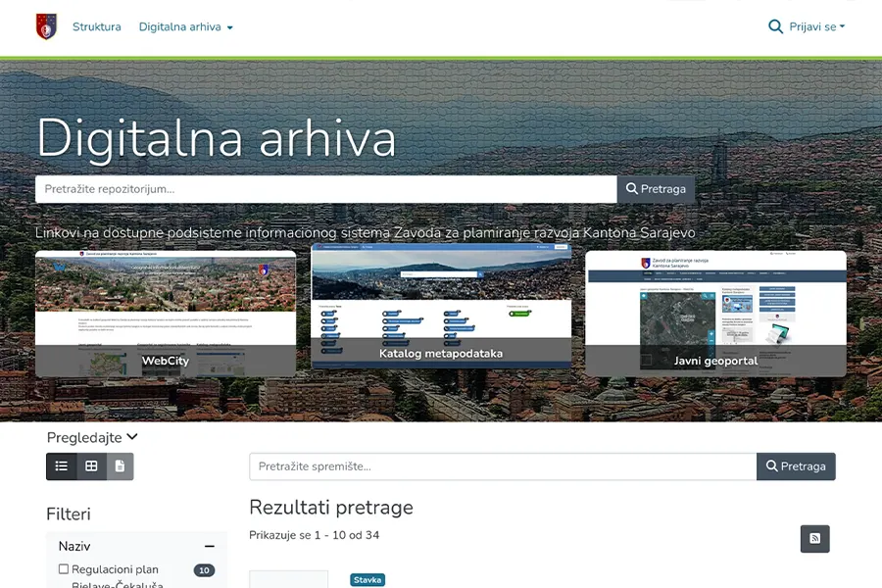Collapse the Naziv filter with minus icon

(209, 547)
